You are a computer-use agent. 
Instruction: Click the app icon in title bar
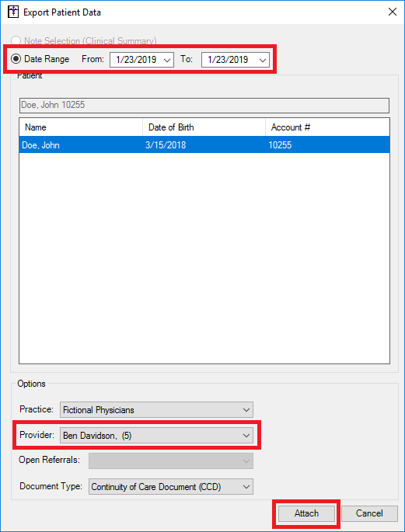tap(12, 12)
